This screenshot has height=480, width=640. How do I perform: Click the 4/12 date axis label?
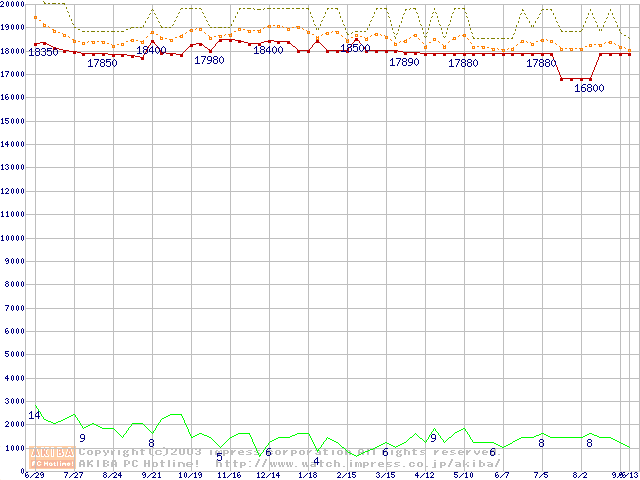pyautogui.click(x=423, y=475)
